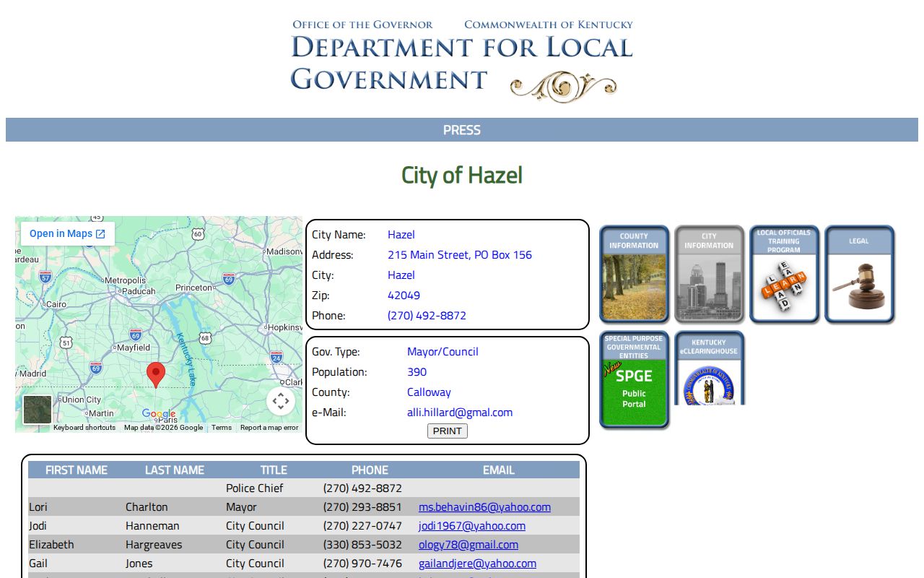Click the TITLE column header
924x578 pixels.
274,470
